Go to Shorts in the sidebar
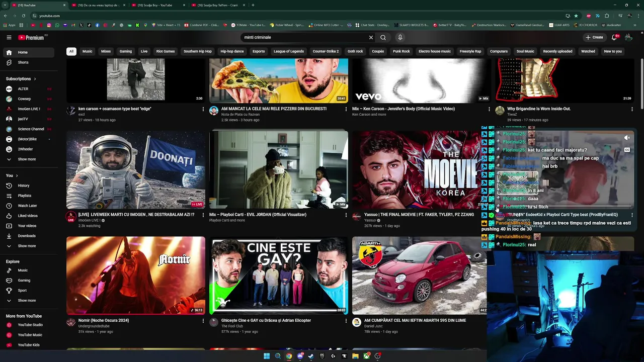The height and width of the screenshot is (362, 644). click(29, 62)
